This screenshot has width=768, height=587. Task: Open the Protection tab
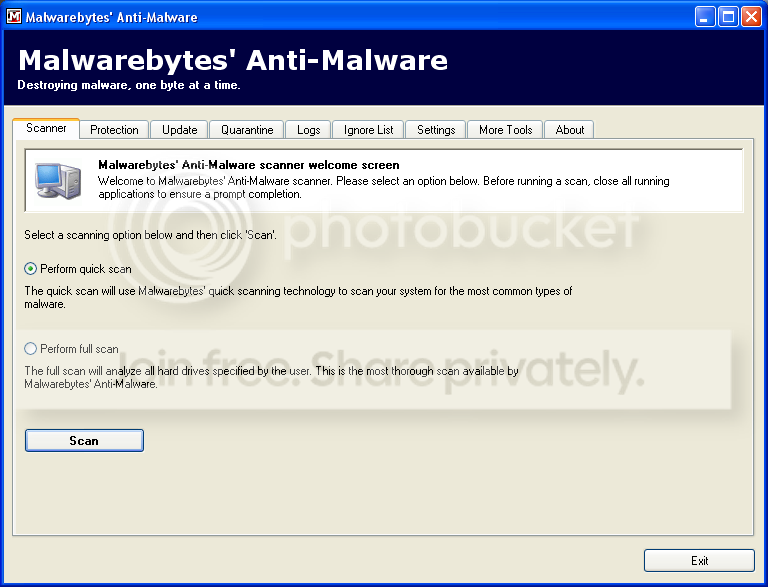coord(114,130)
